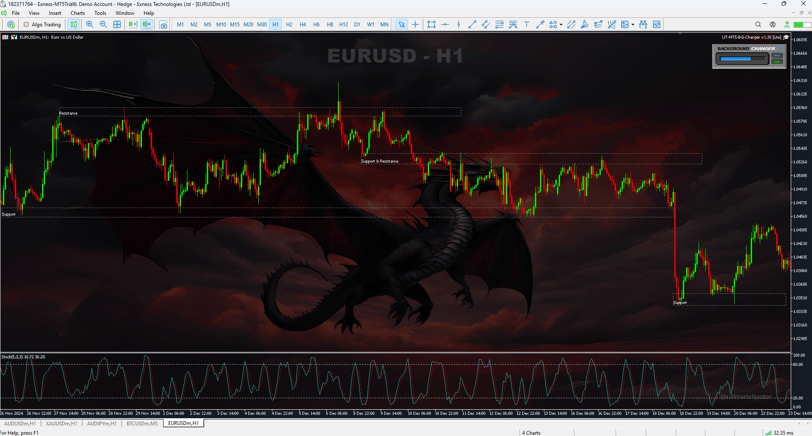The height and width of the screenshot is (436, 812).
Task: Switch to the MN timeframe
Action: coord(384,24)
